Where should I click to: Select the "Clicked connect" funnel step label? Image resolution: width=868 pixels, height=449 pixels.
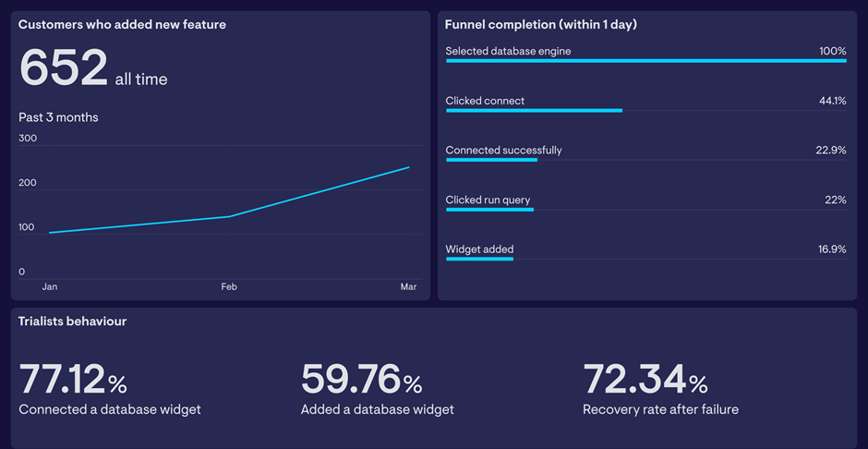point(485,101)
